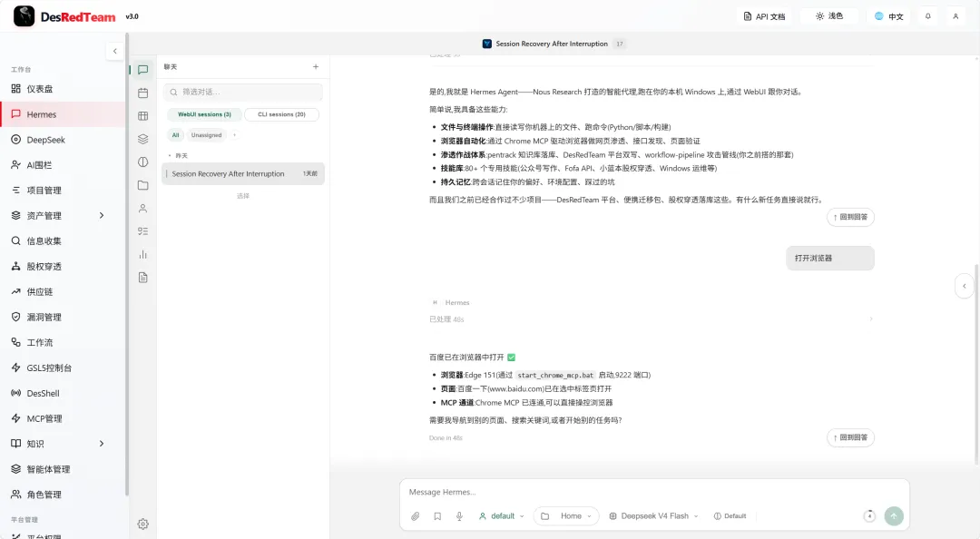980x539 pixels.
Task: Select Session Recovery After Interruption session
Action: click(x=243, y=174)
